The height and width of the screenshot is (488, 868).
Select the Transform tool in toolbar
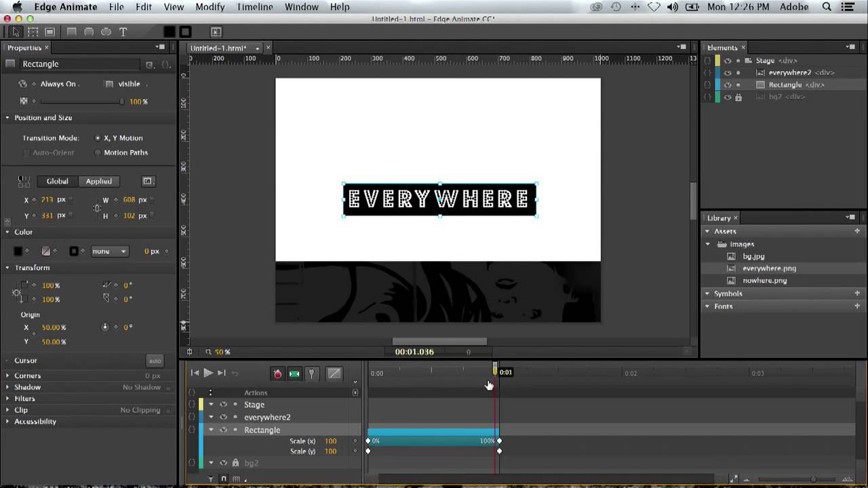tap(33, 32)
